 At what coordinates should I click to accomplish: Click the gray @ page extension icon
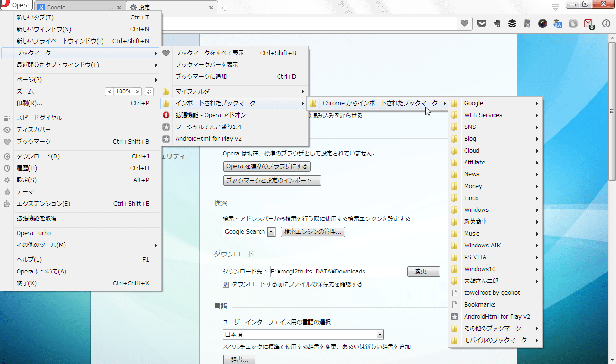tap(527, 23)
